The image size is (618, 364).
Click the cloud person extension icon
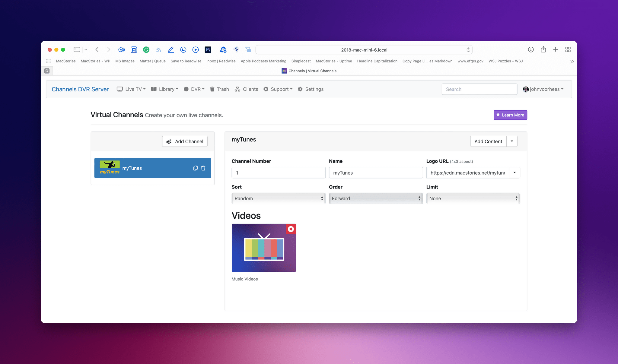223,49
